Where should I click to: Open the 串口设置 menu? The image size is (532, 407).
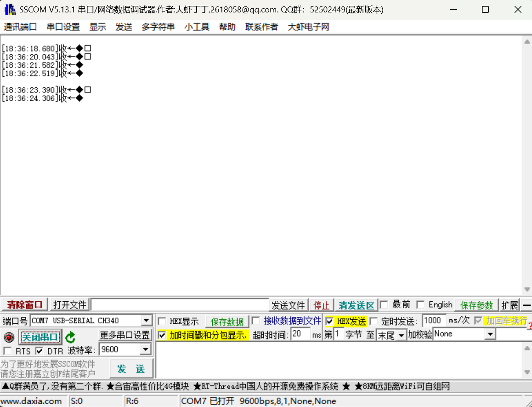tap(63, 27)
